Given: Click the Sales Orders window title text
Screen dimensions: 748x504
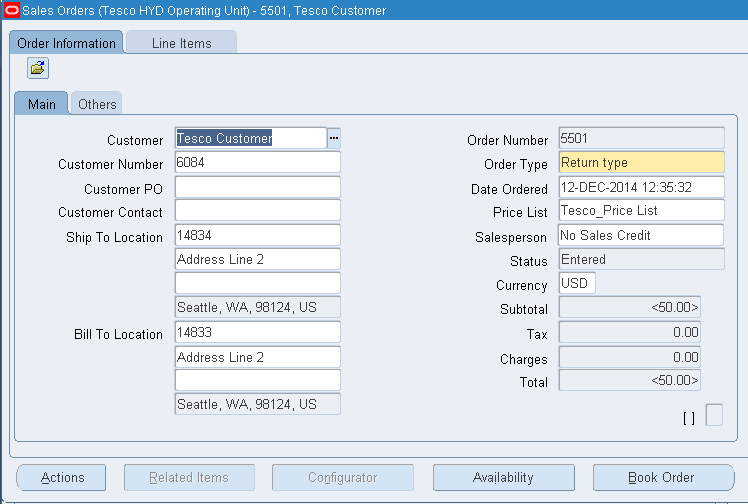Looking at the screenshot, I should point(204,10).
